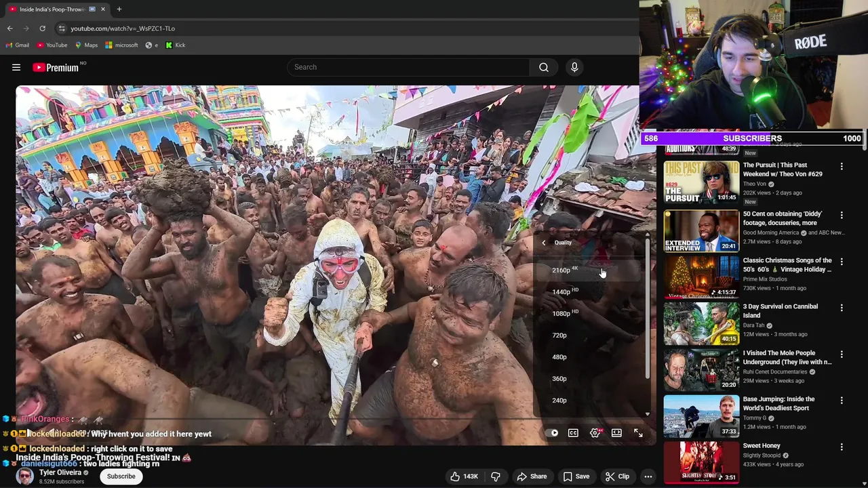Image resolution: width=868 pixels, height=488 pixels.
Task: Open Good Morning America channel link
Action: tap(771, 232)
